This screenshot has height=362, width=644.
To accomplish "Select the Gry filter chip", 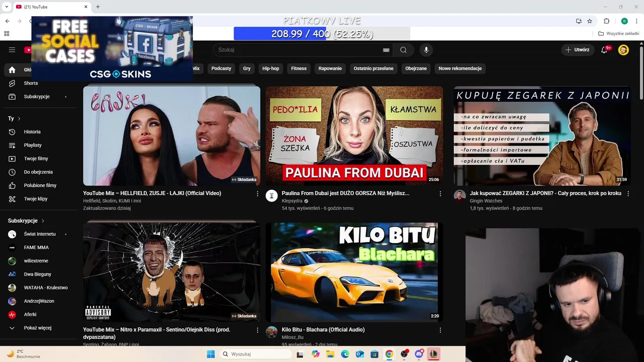I will tap(247, 68).
